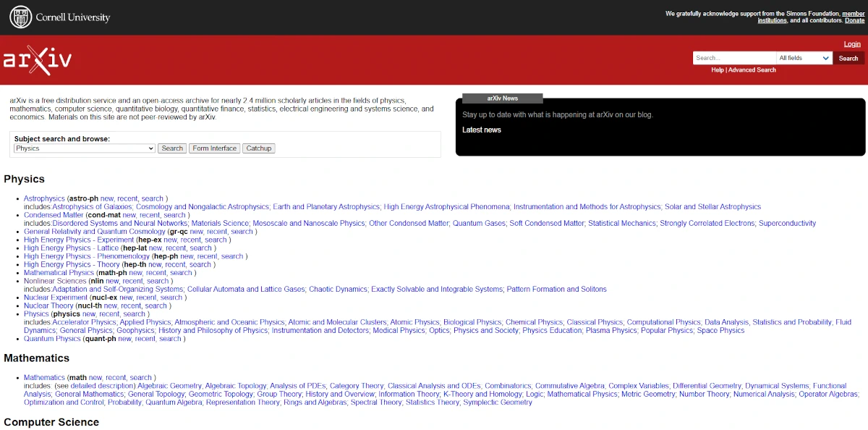Open Solar and Stellar Astrophysics link
This screenshot has height=430, width=868.
tap(712, 207)
